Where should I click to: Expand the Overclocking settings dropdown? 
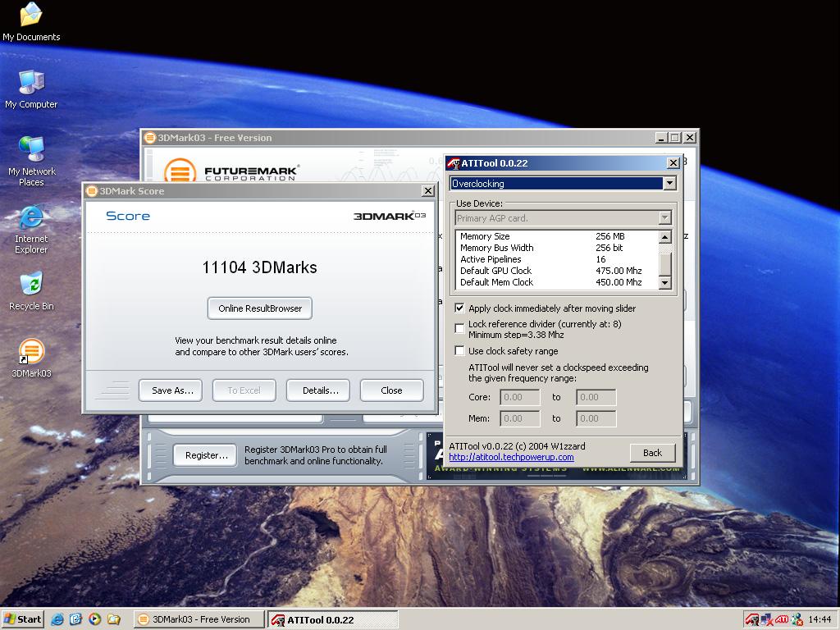pyautogui.click(x=669, y=184)
